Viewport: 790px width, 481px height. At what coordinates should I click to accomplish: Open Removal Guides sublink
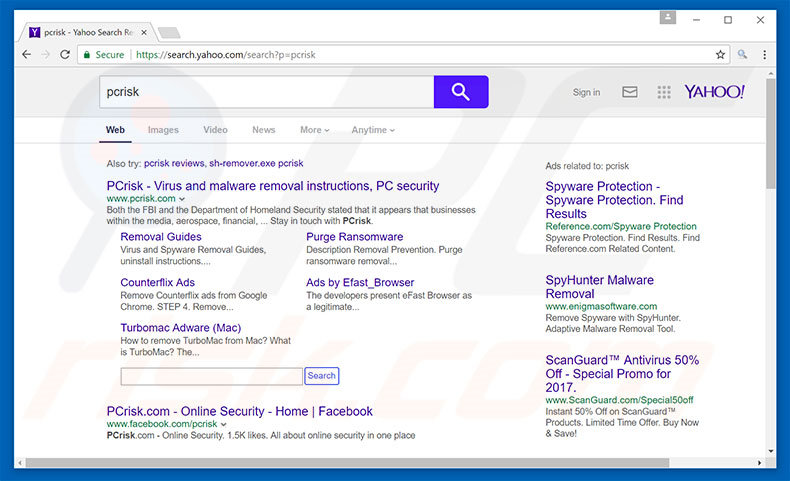coord(161,237)
